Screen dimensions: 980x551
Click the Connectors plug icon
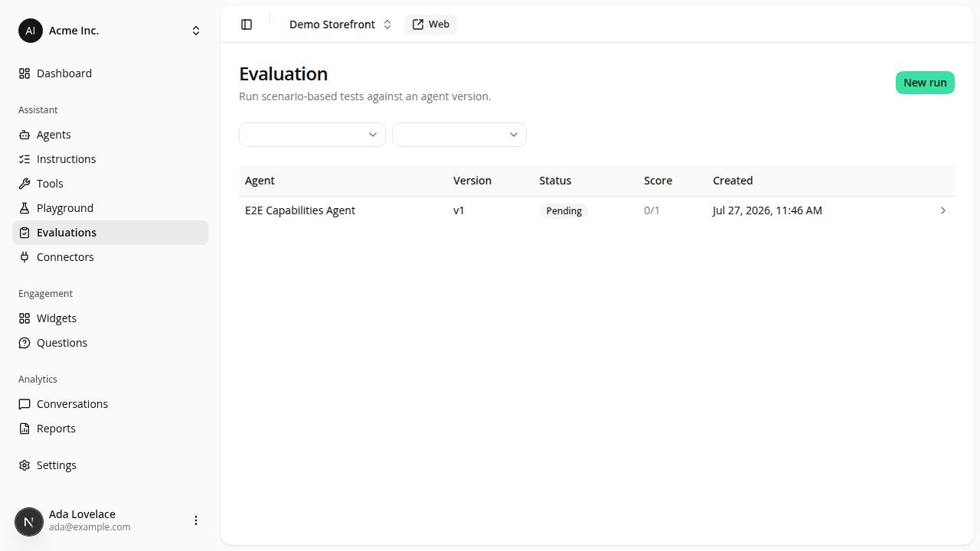(24, 257)
